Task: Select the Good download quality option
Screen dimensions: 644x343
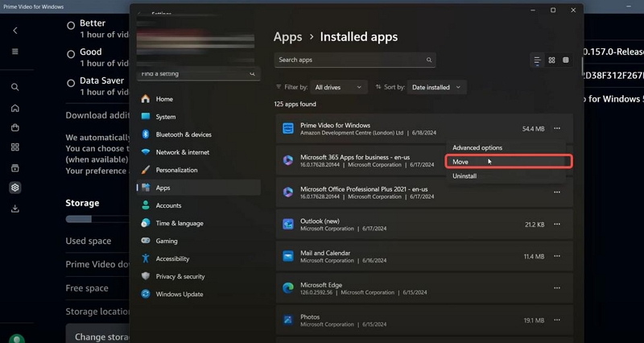Action: pos(71,54)
